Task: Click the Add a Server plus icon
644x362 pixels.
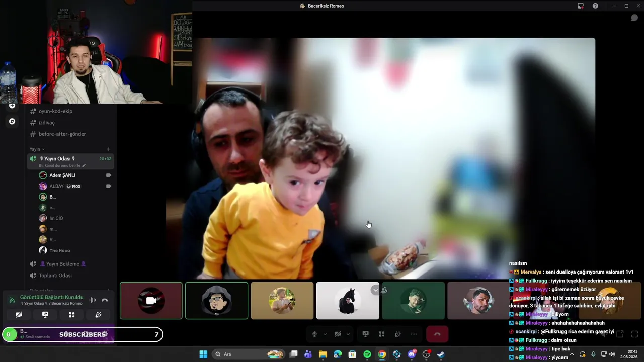Action: point(12,106)
